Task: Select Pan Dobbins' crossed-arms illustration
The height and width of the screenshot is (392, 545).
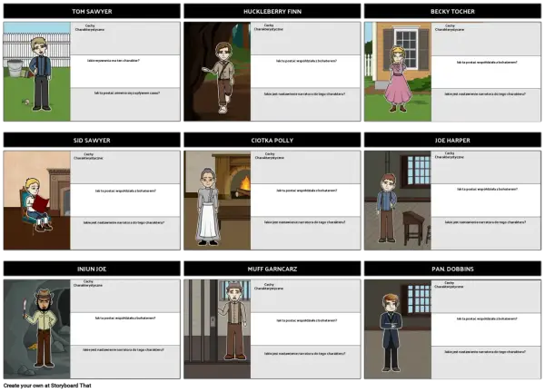Action: [398, 328]
